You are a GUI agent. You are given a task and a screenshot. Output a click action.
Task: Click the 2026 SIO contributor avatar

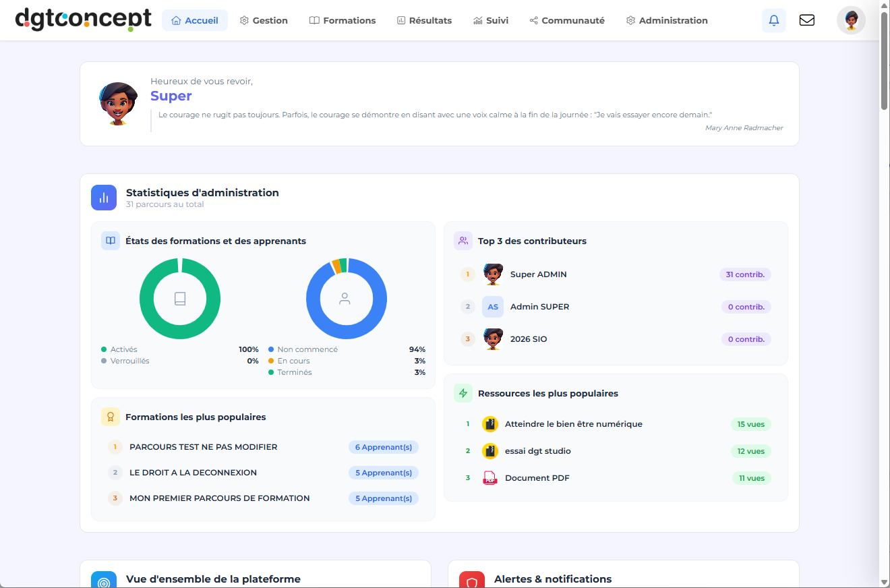[x=493, y=339]
